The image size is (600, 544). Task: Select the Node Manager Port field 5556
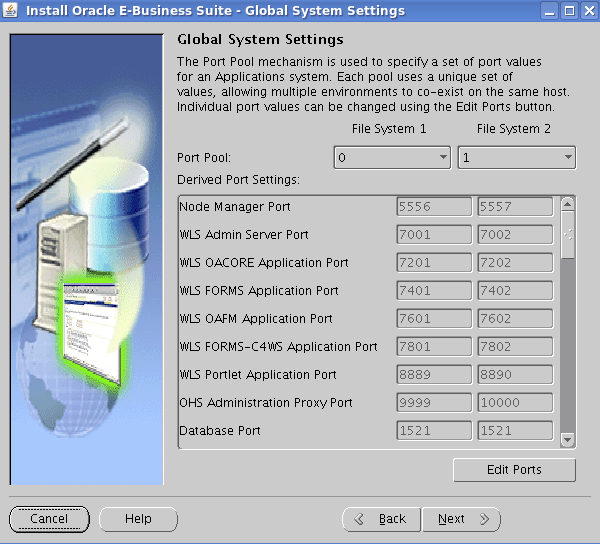point(434,207)
